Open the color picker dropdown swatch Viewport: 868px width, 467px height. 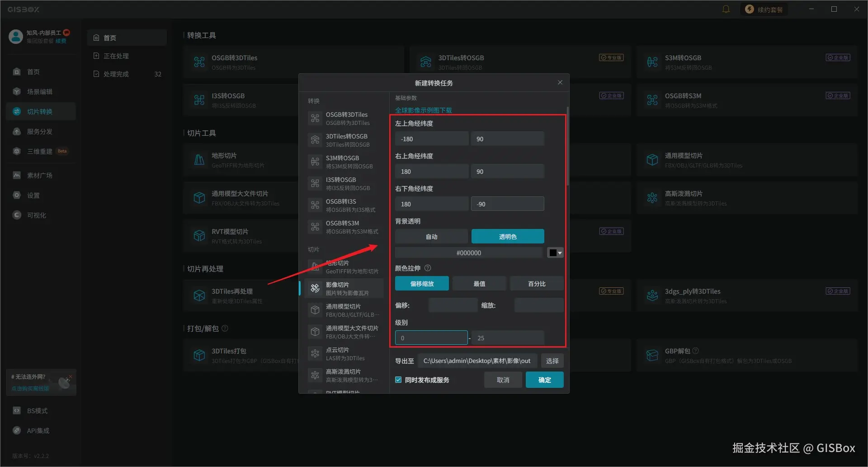[x=556, y=253]
